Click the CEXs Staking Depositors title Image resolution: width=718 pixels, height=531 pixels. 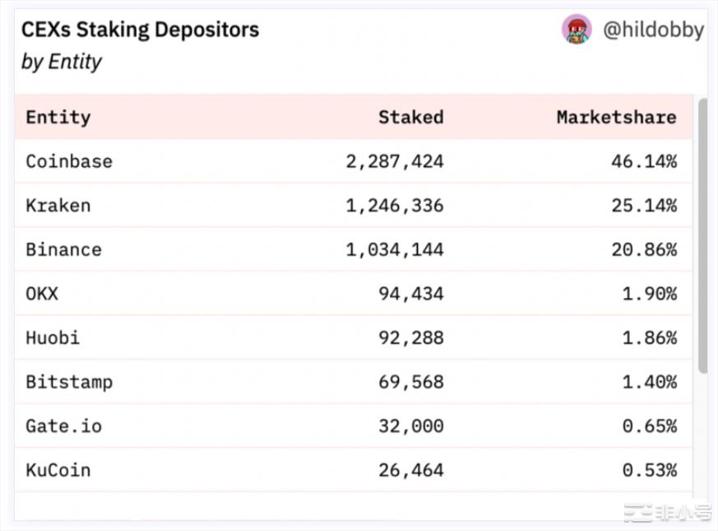(x=140, y=29)
